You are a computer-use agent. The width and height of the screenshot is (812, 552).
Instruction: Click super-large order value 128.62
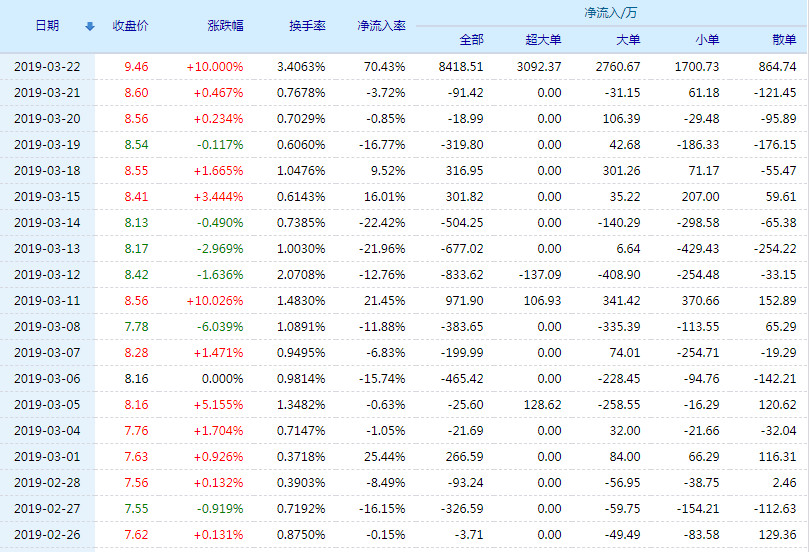tap(543, 404)
